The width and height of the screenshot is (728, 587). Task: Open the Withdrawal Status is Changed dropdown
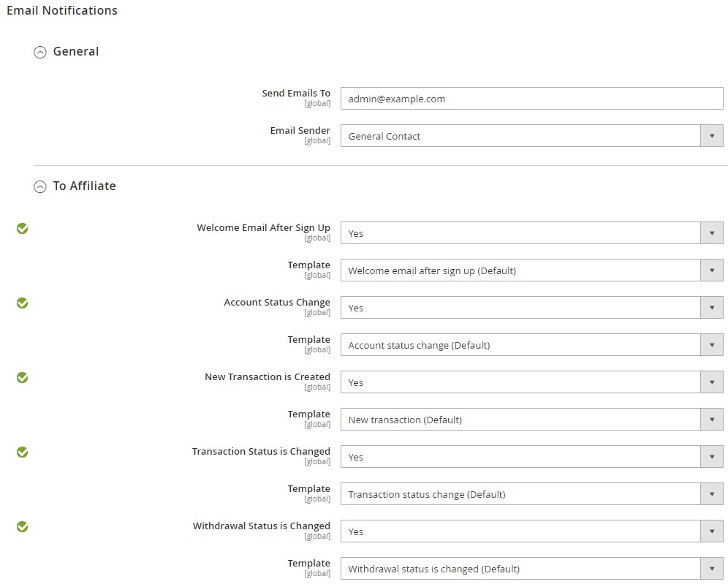(x=531, y=531)
